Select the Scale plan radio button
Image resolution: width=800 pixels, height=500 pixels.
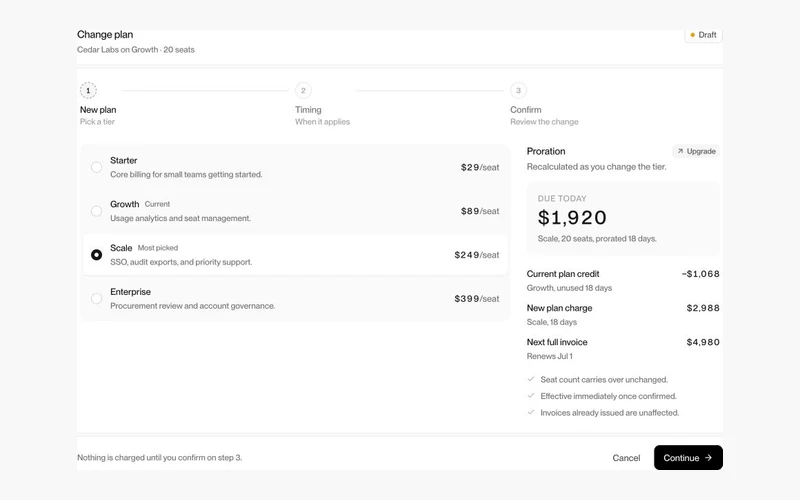[96, 255]
